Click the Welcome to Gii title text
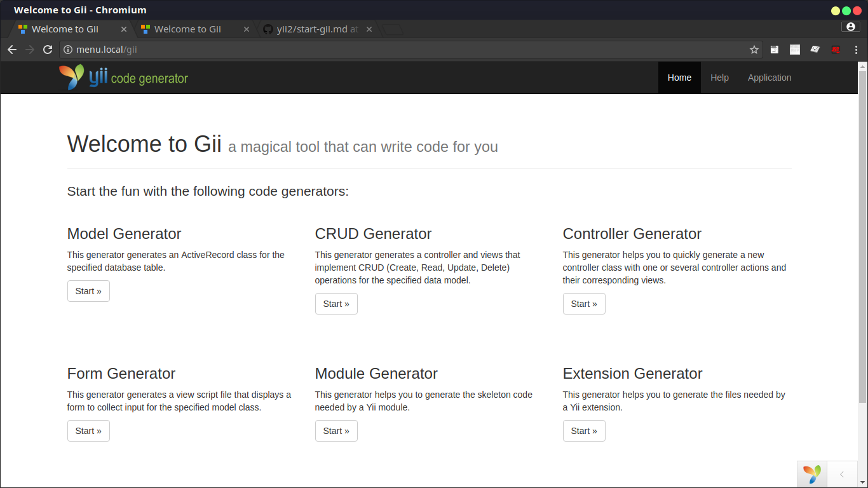Viewport: 868px width, 488px height. [144, 144]
